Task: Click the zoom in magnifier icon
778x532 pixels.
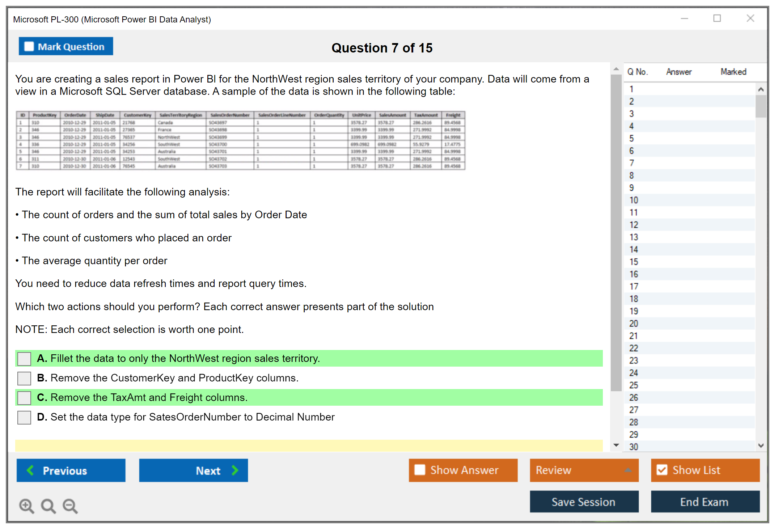Action: click(x=26, y=506)
